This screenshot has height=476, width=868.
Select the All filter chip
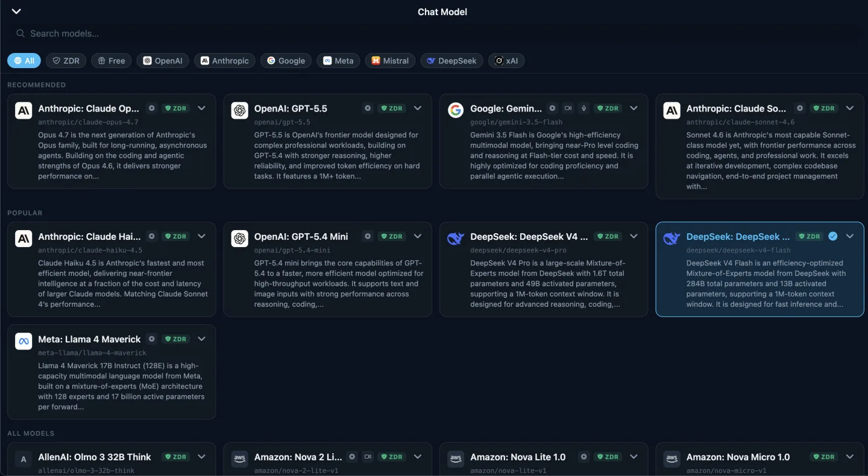click(24, 60)
